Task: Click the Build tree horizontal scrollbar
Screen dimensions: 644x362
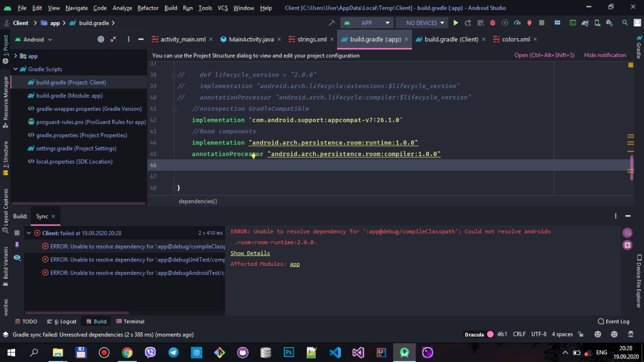Action: point(77,313)
